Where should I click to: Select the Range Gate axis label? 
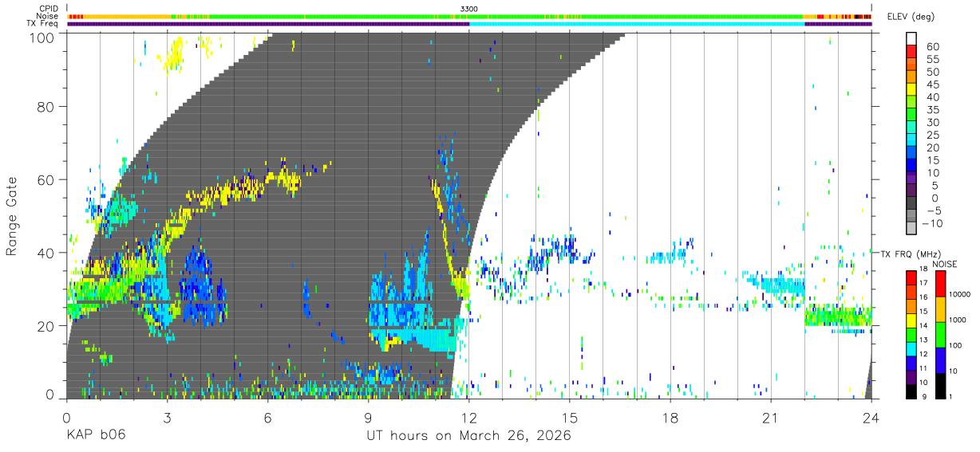coord(13,216)
